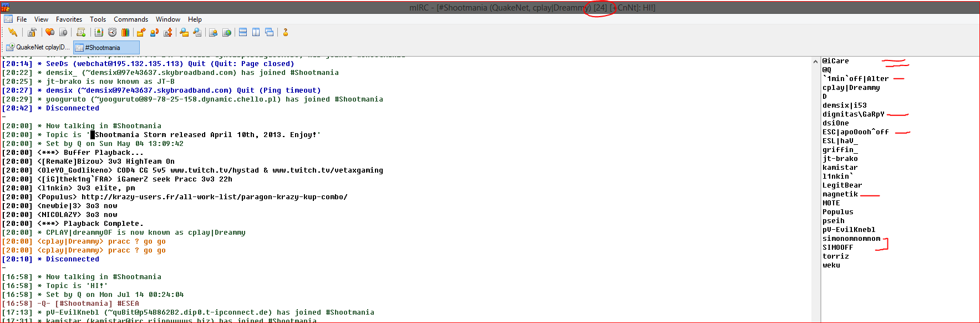Select `1min`off|Alter in nick list
Screen dimensions: 980x323
coord(855,79)
